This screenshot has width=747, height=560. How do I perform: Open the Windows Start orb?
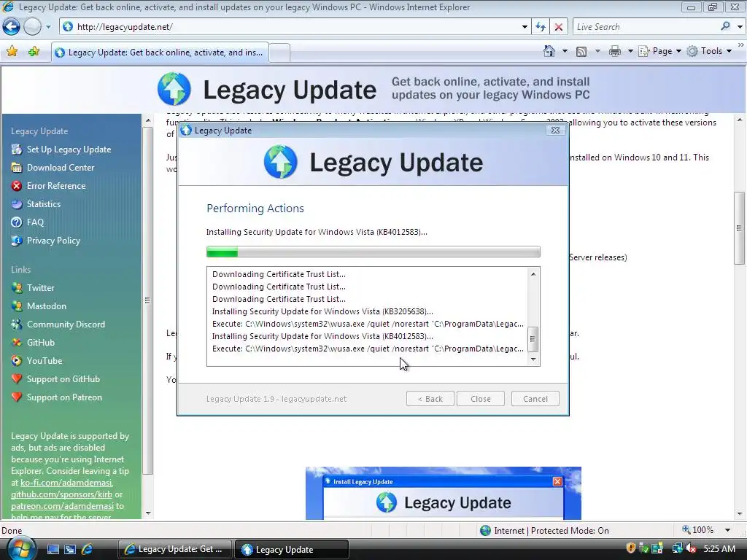pos(20,549)
